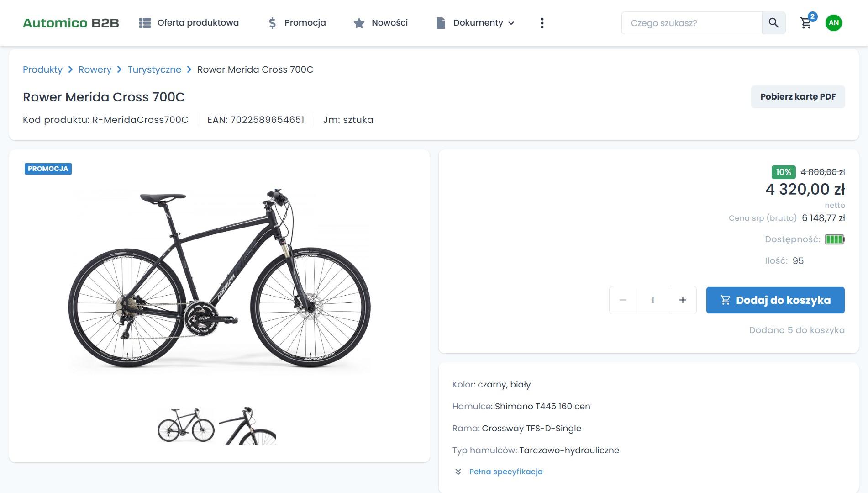868x493 pixels.
Task: Click the Oferta produktowa grid icon
Action: pyautogui.click(x=145, y=23)
